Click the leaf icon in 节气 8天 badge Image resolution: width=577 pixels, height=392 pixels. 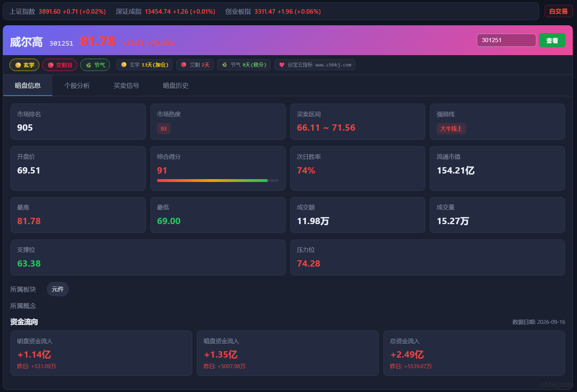(225, 65)
